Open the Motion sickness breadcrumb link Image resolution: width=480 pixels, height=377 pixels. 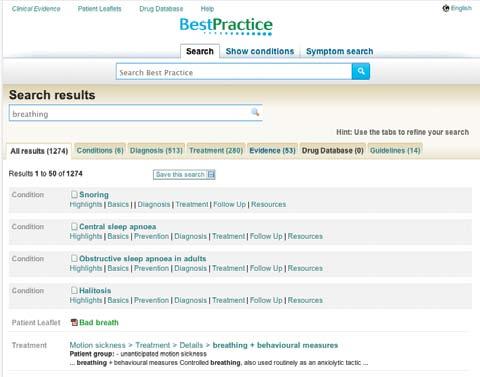click(97, 345)
